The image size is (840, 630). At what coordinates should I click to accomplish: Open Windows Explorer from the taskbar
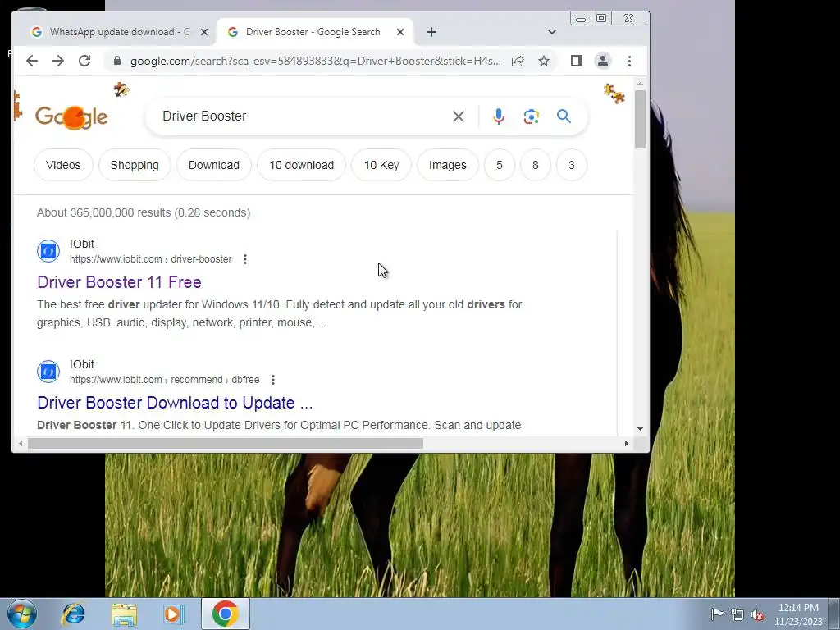tap(124, 614)
